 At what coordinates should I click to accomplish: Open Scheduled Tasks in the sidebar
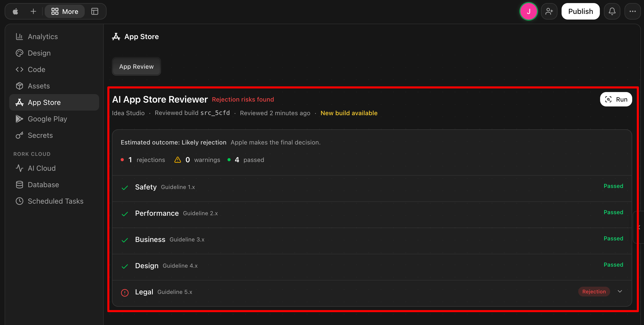(54, 201)
